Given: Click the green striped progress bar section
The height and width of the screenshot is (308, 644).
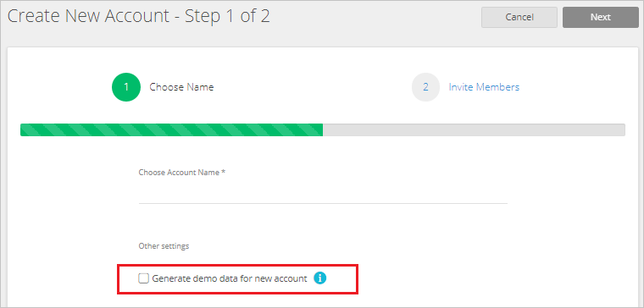Looking at the screenshot, I should (172, 129).
